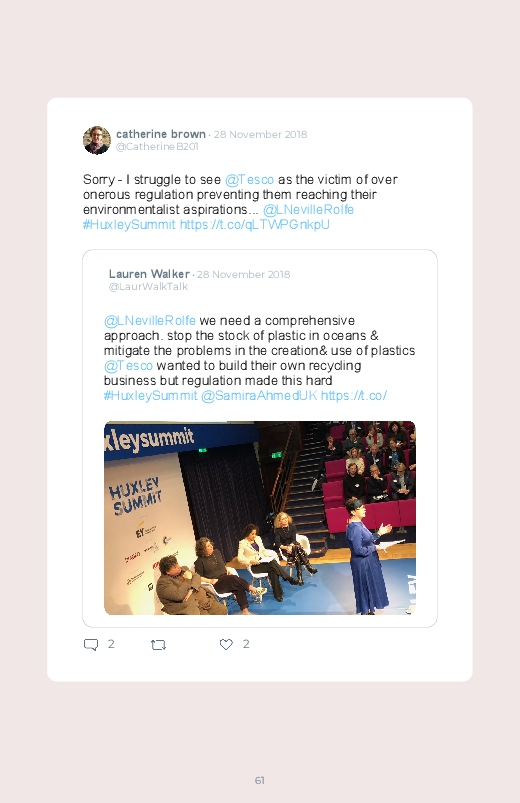This screenshot has width=520, height=803.
Task: Open the @CatherineB201 handle
Action: pos(157,146)
